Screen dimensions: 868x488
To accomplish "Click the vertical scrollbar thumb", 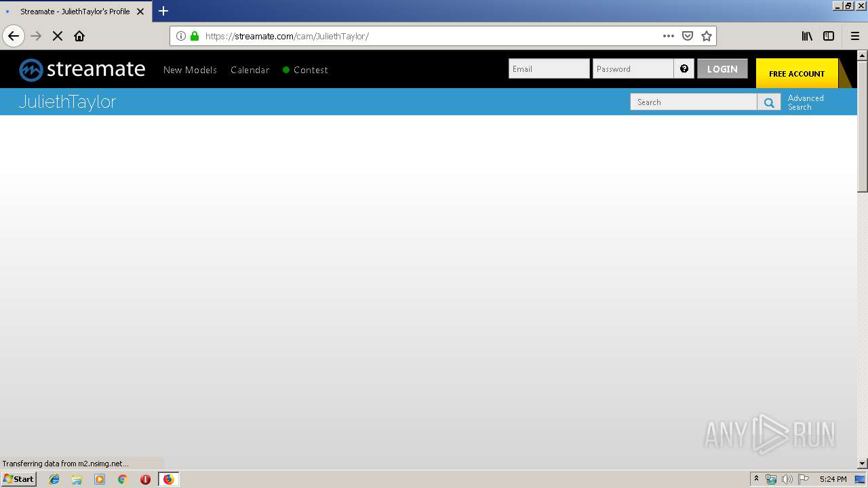I will click(863, 126).
